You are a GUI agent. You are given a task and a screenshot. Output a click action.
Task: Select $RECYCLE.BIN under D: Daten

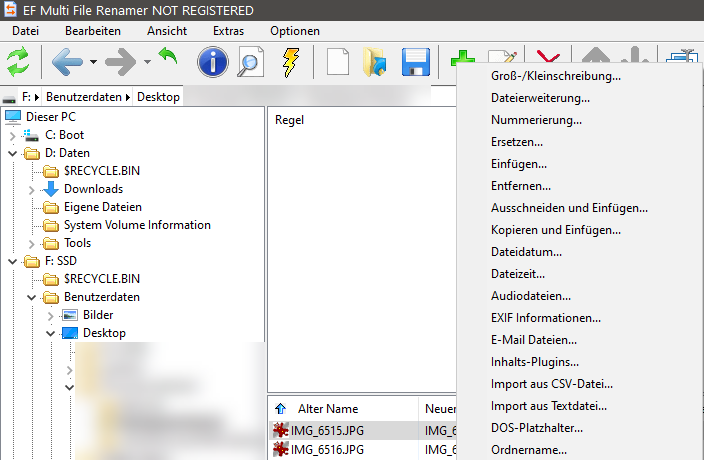pos(102,171)
